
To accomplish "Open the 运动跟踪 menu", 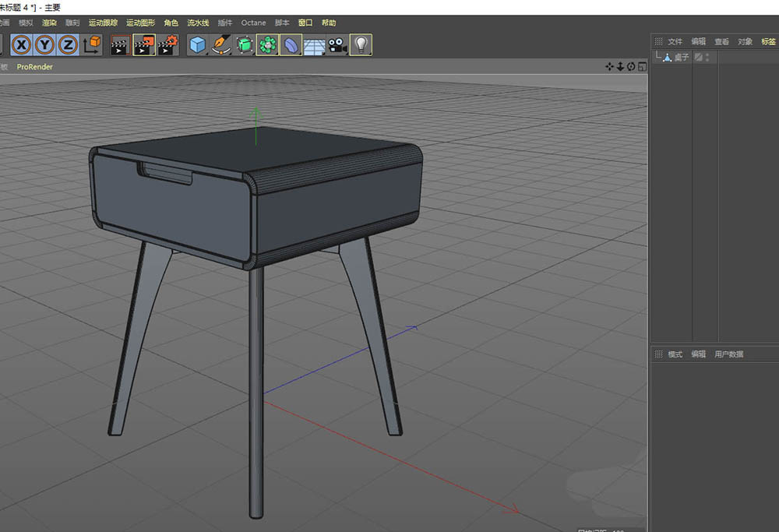I will click(x=104, y=23).
